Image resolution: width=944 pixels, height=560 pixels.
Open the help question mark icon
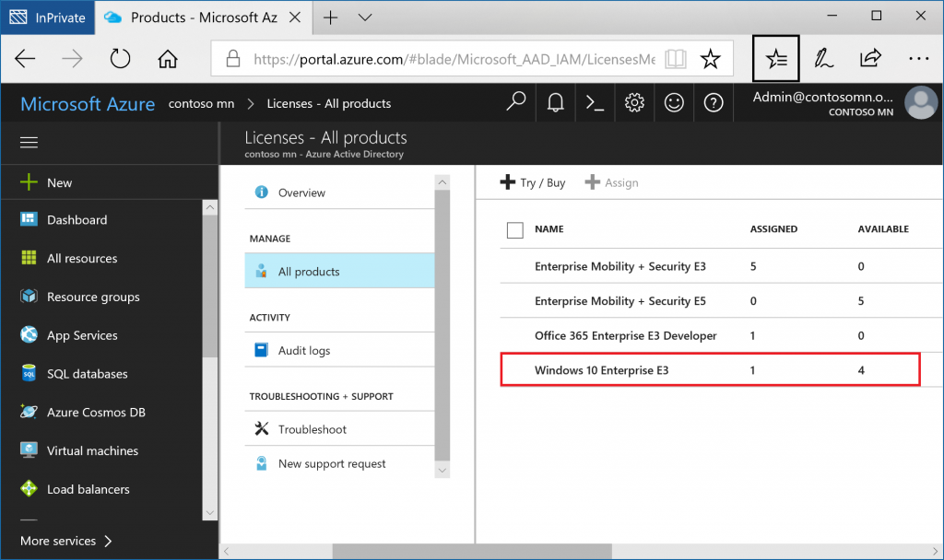(x=714, y=102)
